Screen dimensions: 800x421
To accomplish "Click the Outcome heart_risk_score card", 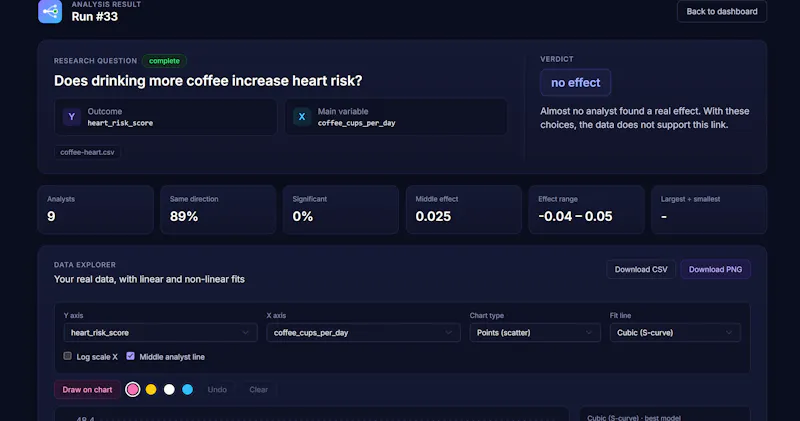I will pyautogui.click(x=165, y=117).
